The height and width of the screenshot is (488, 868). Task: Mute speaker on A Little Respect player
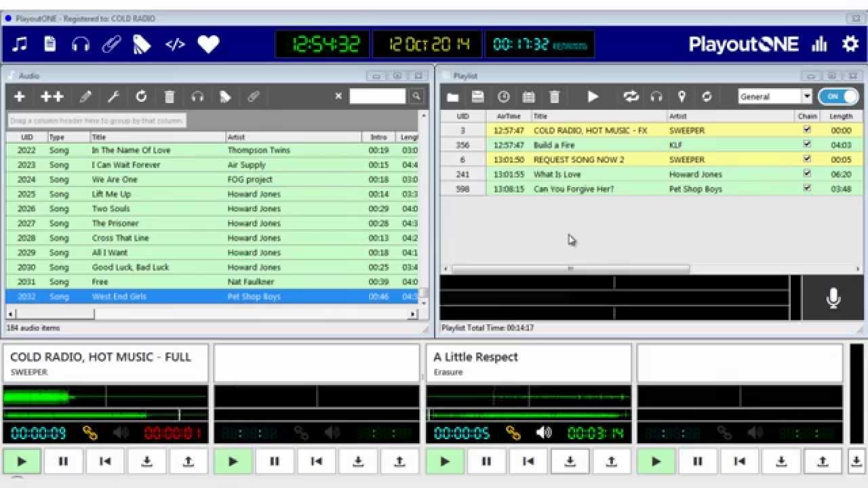[x=544, y=432]
